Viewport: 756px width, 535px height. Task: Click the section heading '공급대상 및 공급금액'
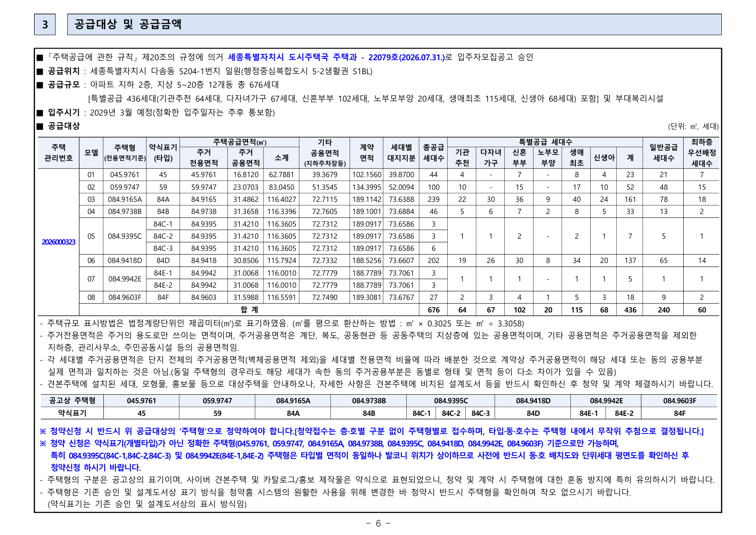pyautogui.click(x=128, y=24)
